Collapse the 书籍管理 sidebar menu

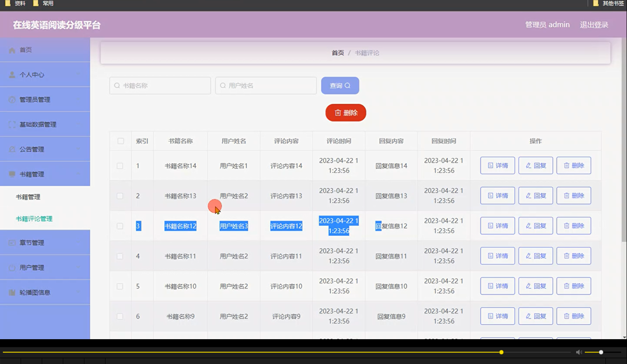pyautogui.click(x=45, y=174)
